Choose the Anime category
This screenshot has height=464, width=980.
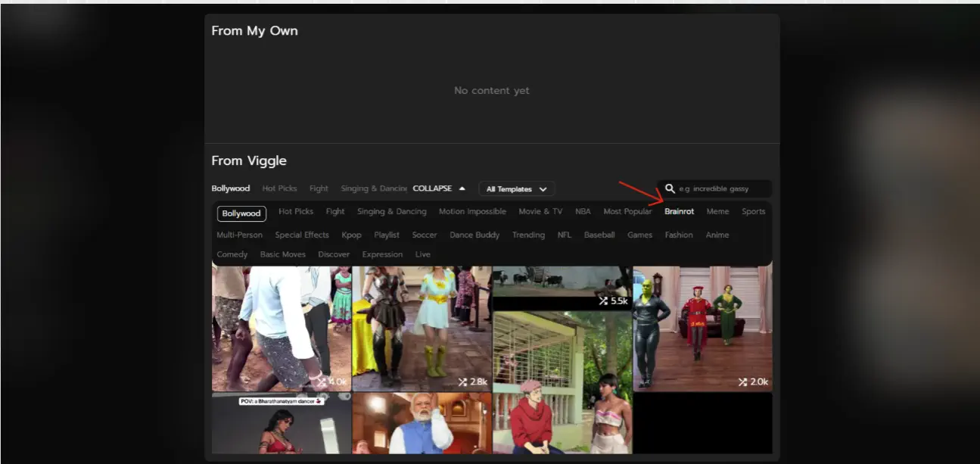[717, 235]
